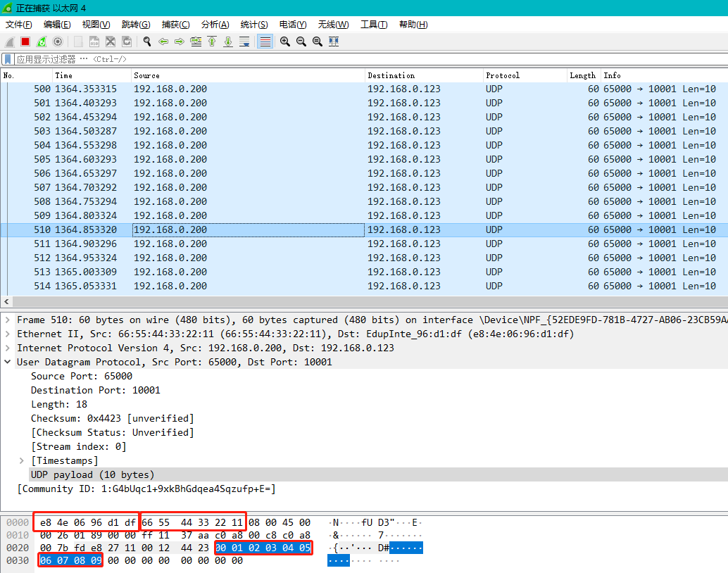This screenshot has width=728, height=573.
Task: Expand the Frame 510 details
Action: [8, 320]
